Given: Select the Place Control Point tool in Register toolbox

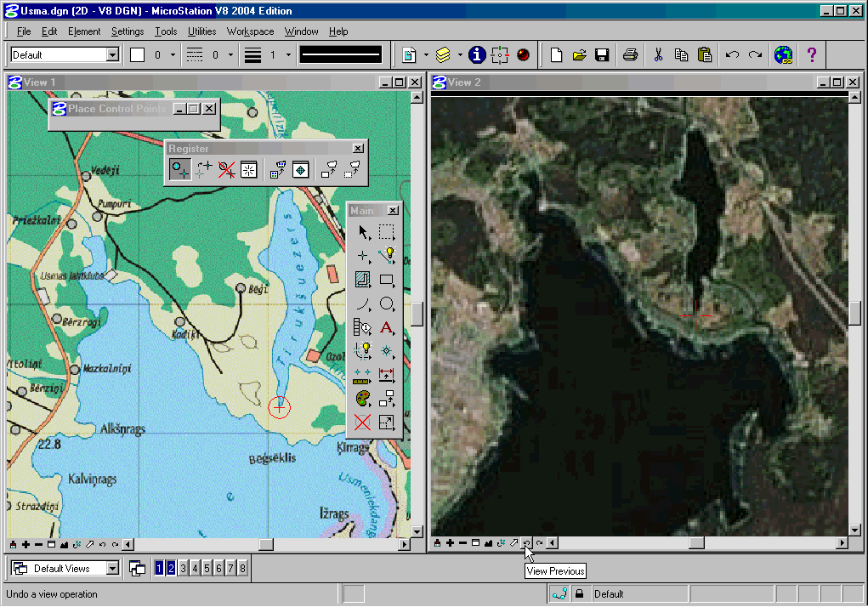Looking at the screenshot, I should (180, 170).
